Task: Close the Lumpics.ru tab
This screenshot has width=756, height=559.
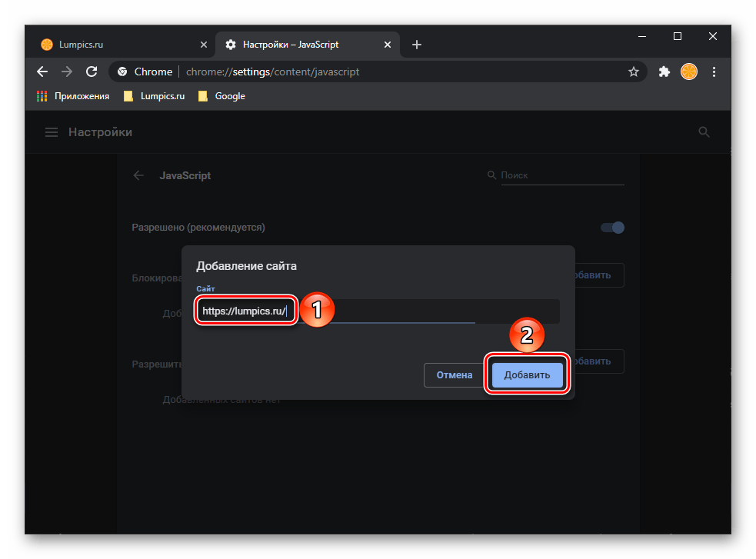Action: [x=204, y=45]
